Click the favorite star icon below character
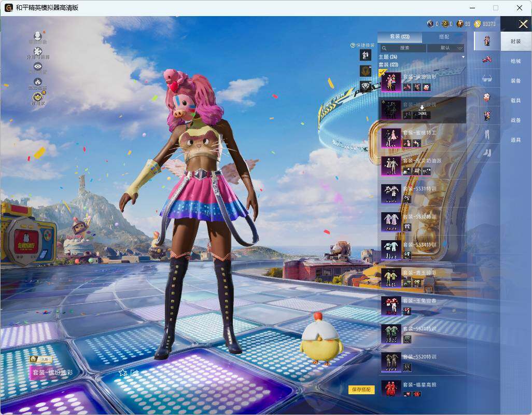 click(122, 373)
